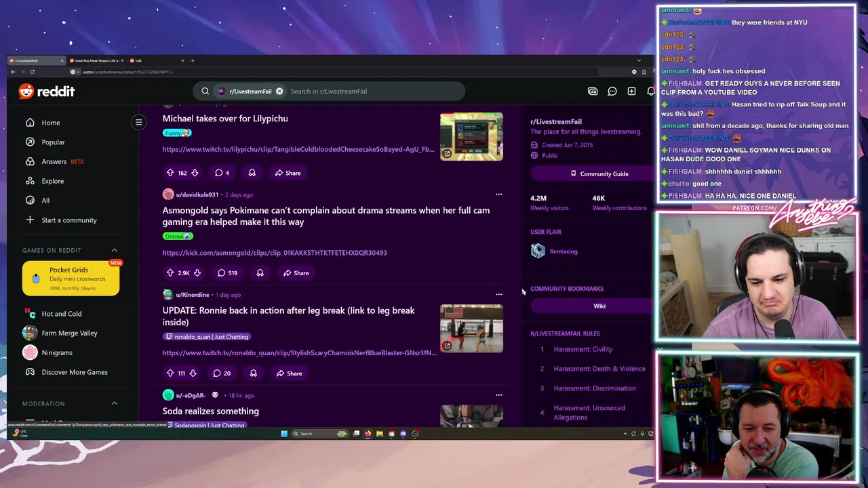Open the kick.com asmongold clip link
This screenshot has width=868, height=488.
275,253
